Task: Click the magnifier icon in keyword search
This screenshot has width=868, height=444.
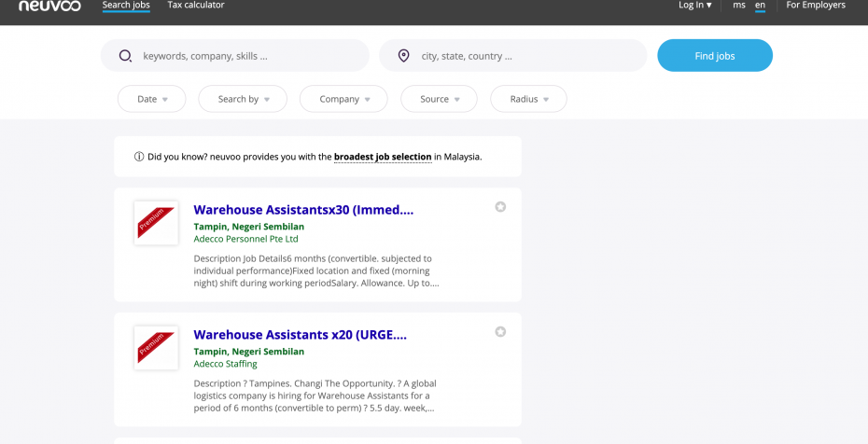Action: (x=126, y=56)
